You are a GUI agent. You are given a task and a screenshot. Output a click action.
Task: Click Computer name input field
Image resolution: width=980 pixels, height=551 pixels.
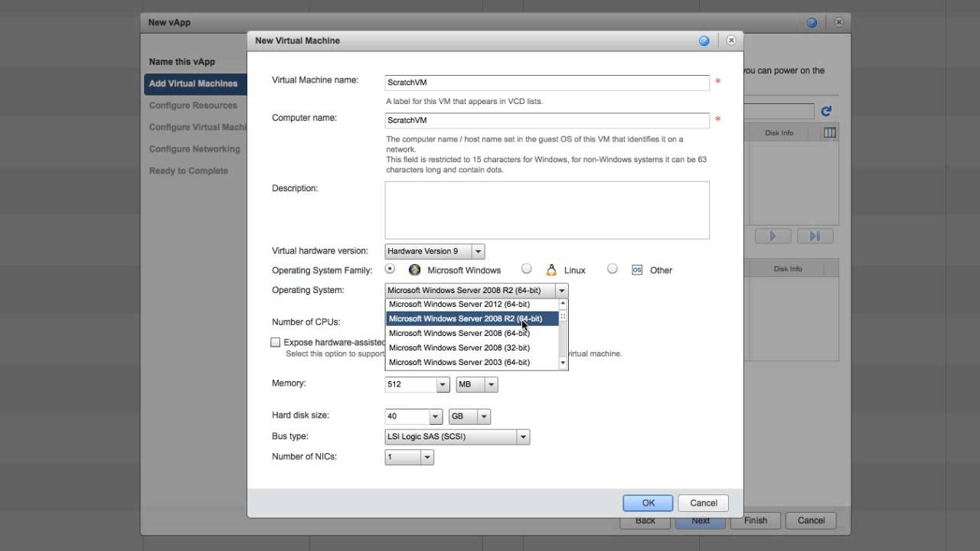[x=547, y=120]
